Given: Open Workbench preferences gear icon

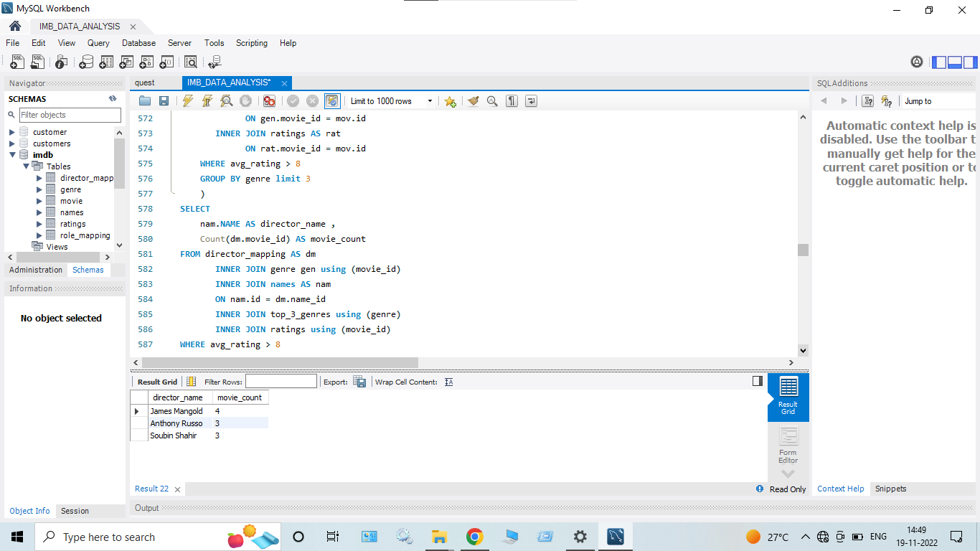Looking at the screenshot, I should click(917, 62).
